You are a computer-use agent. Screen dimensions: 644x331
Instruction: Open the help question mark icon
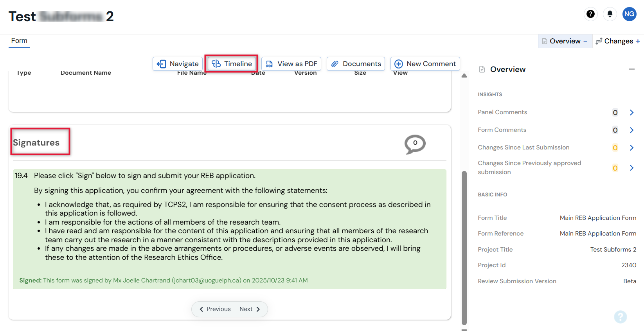click(x=590, y=14)
